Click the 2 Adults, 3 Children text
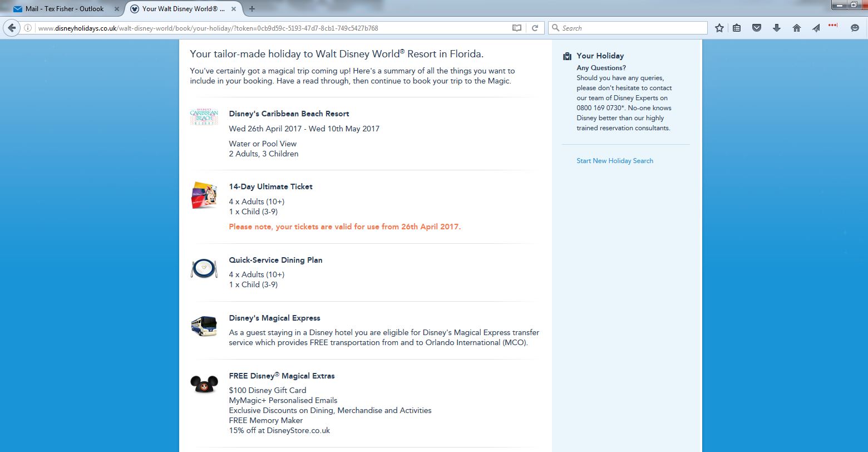Viewport: 868px width, 452px height. [x=264, y=154]
